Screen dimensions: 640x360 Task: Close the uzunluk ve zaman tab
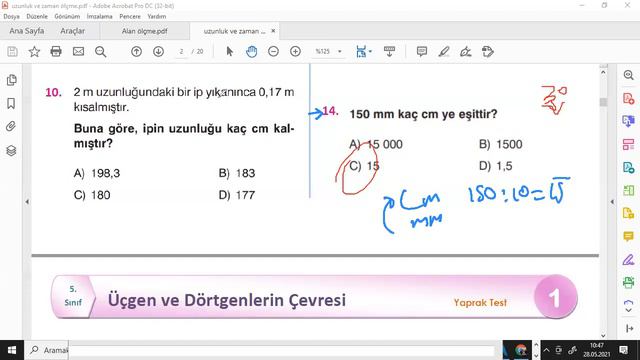tap(273, 31)
